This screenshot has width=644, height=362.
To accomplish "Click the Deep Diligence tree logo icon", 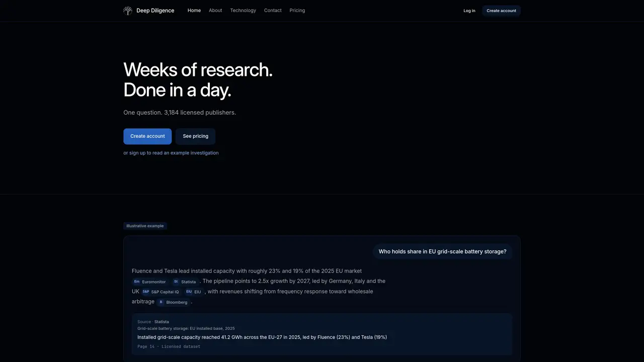I will (x=128, y=11).
